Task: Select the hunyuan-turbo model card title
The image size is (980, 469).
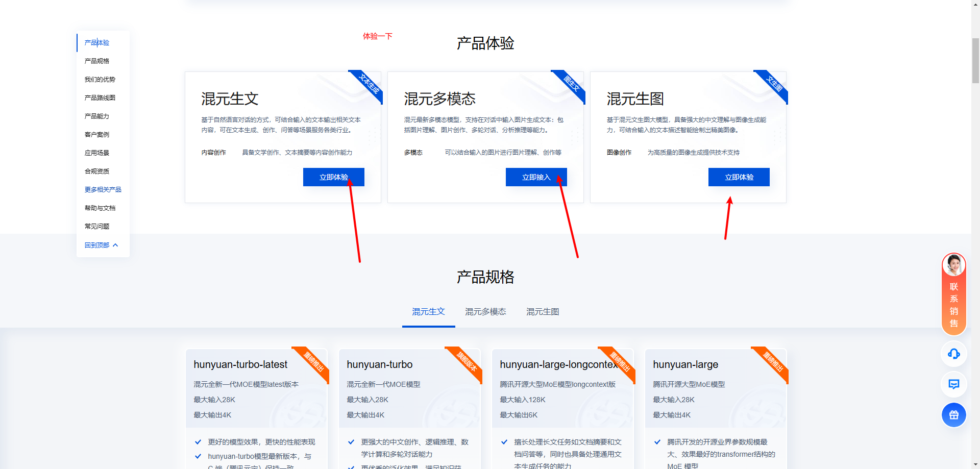Action: [x=380, y=364]
